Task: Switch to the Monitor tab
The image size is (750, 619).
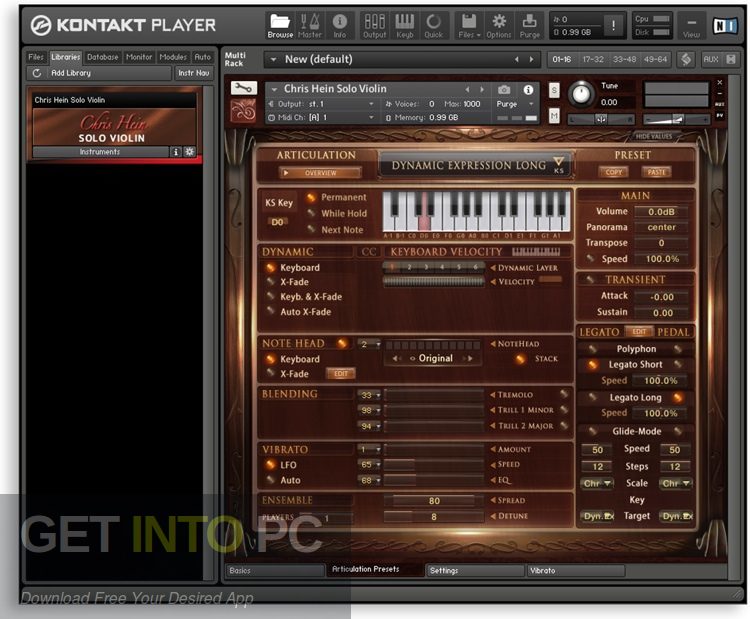Action: click(139, 57)
